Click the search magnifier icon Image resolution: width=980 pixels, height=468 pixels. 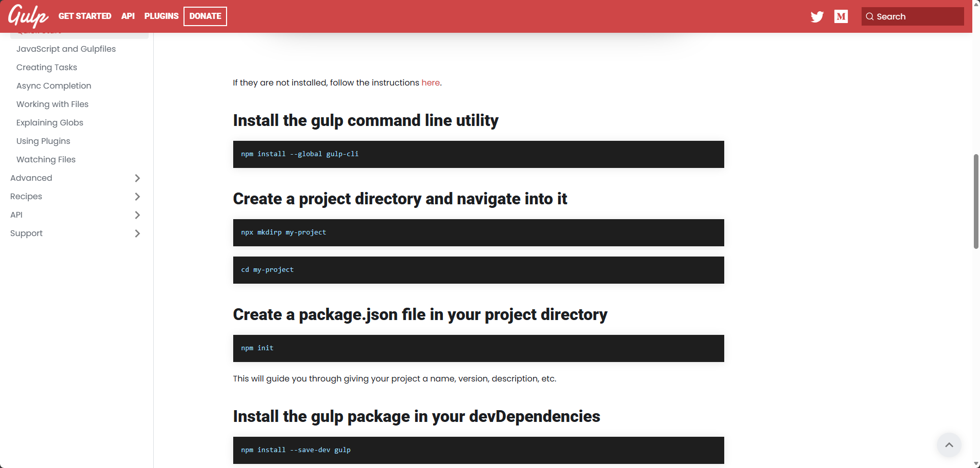coord(870,16)
